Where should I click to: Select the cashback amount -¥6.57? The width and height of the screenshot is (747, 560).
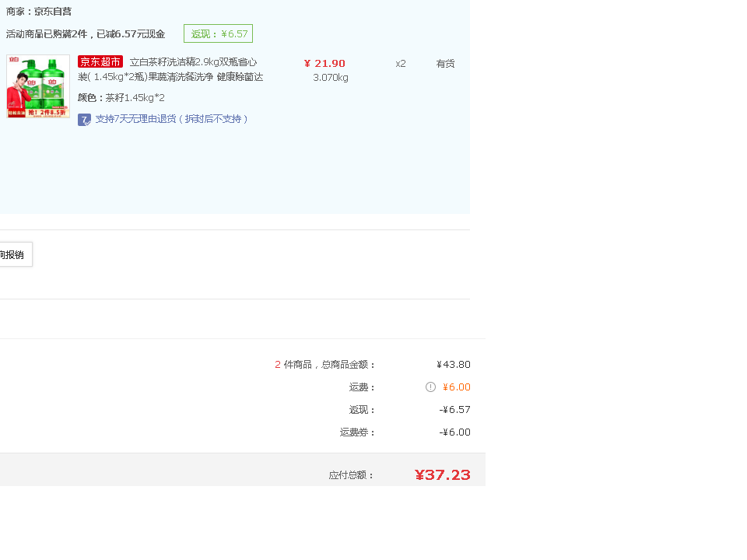pos(455,410)
